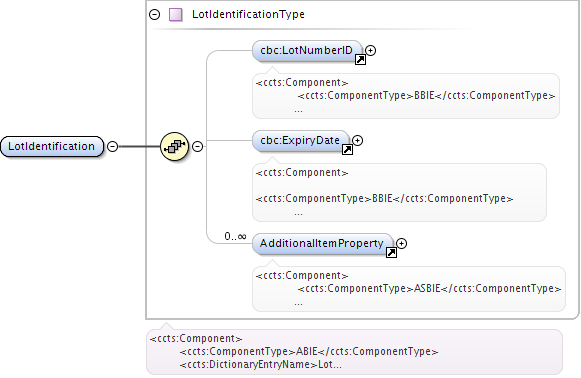Image resolution: width=581 pixels, height=378 pixels.
Task: Click the LotIdentificationType title text
Action: [248, 14]
